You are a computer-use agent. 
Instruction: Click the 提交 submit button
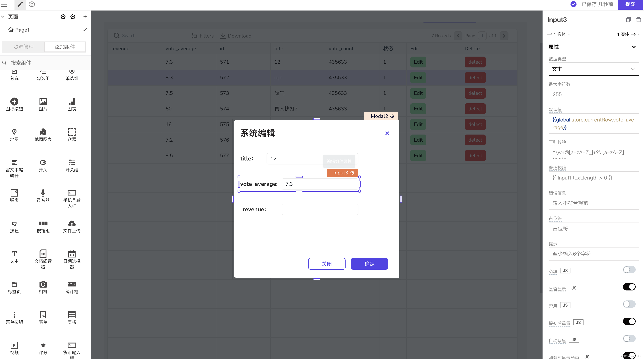(630, 4)
